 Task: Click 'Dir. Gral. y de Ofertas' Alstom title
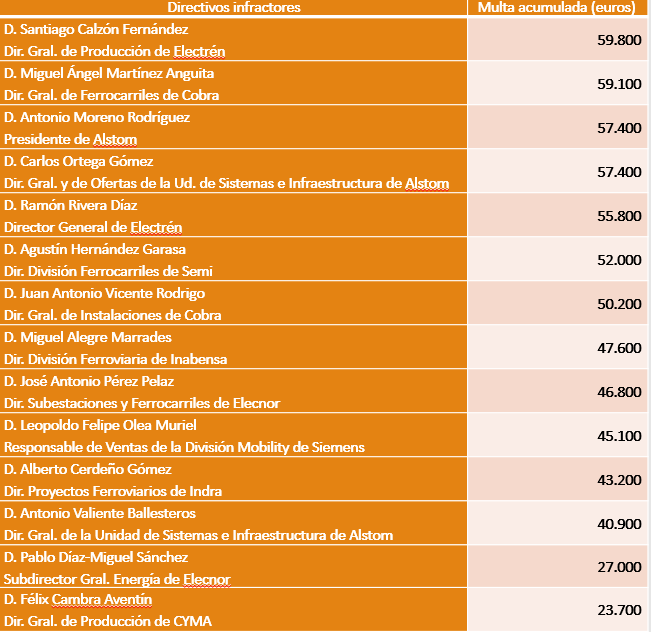[x=226, y=184]
